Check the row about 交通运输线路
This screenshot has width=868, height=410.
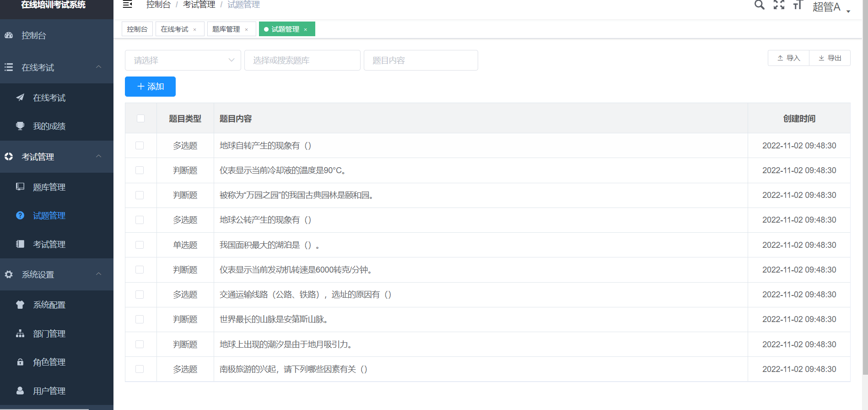tap(140, 295)
